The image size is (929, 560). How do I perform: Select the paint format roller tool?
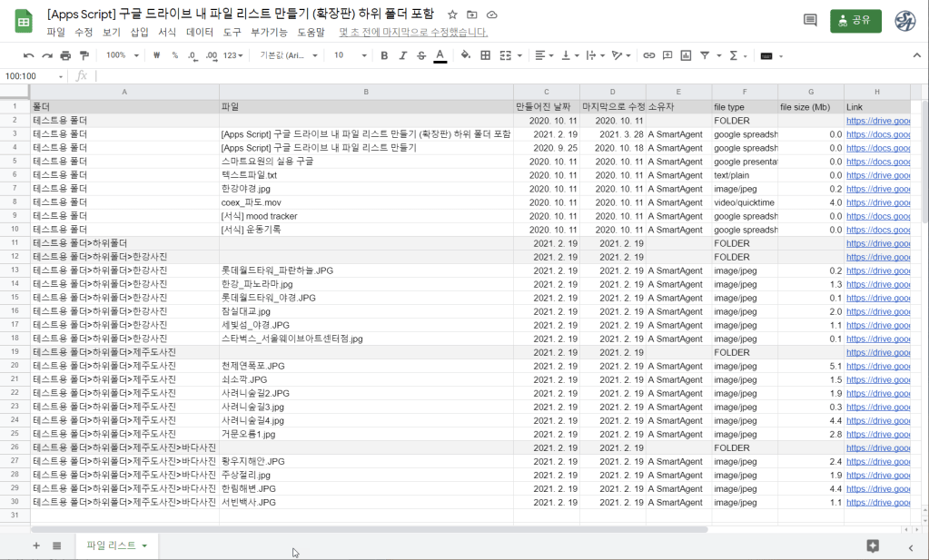tap(84, 55)
